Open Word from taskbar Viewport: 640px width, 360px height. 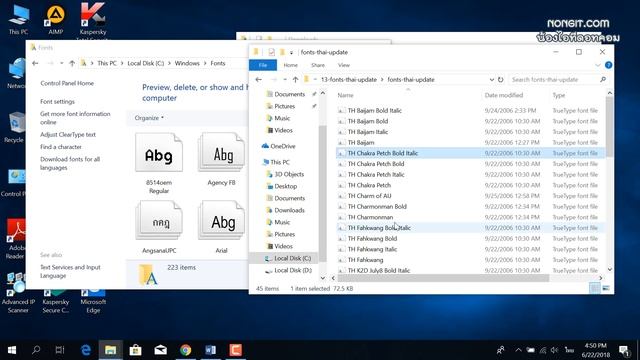211,350
